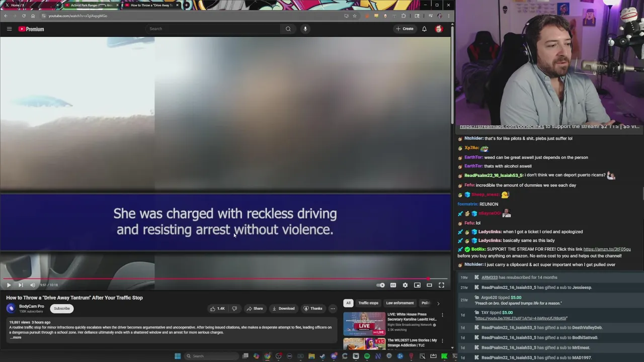
Task: Bookmark this page with the star
Action: [354, 16]
